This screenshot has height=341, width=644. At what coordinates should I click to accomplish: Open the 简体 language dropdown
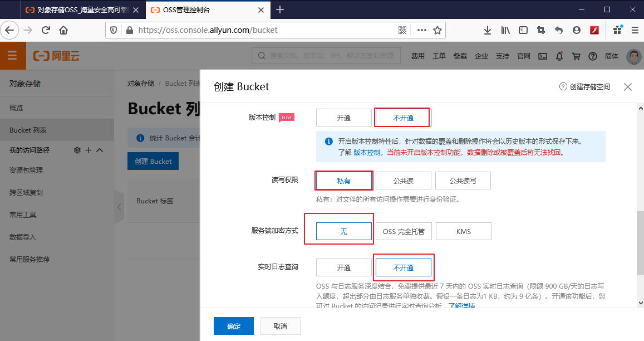point(612,56)
